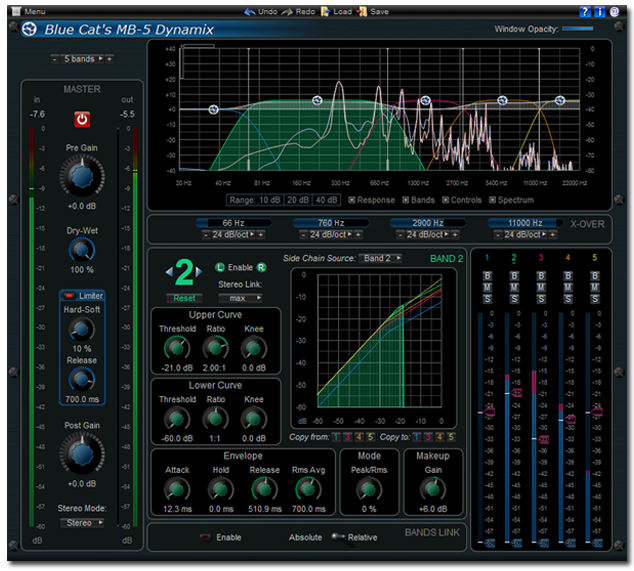Solo band 5 with S button
This screenshot has height=571, width=634.
pyautogui.click(x=595, y=299)
